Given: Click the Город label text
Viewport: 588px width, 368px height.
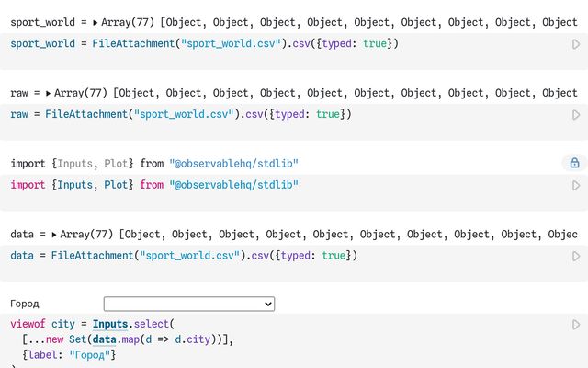Looking at the screenshot, I should tap(25, 304).
